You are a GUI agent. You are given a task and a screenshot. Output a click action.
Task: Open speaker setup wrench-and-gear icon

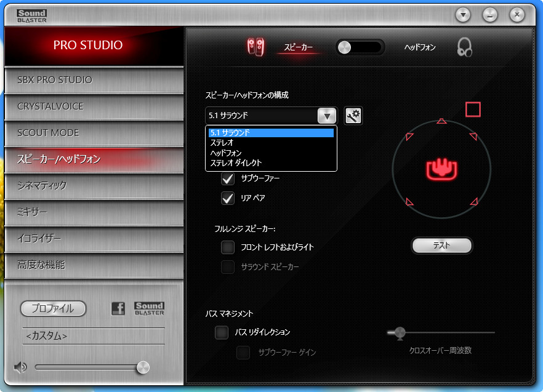353,116
